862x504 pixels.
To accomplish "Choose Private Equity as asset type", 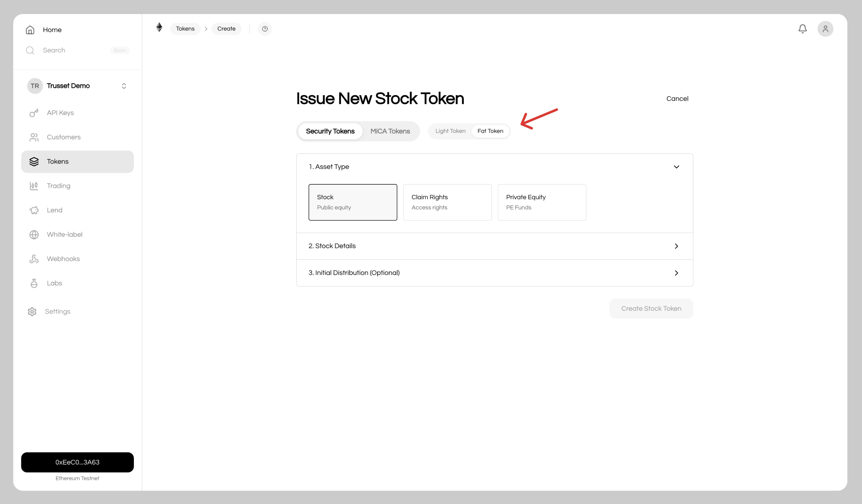I will 541,202.
